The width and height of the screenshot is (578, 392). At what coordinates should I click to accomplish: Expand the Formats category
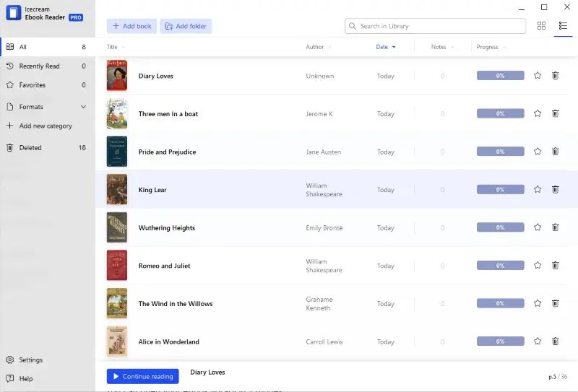click(x=47, y=106)
